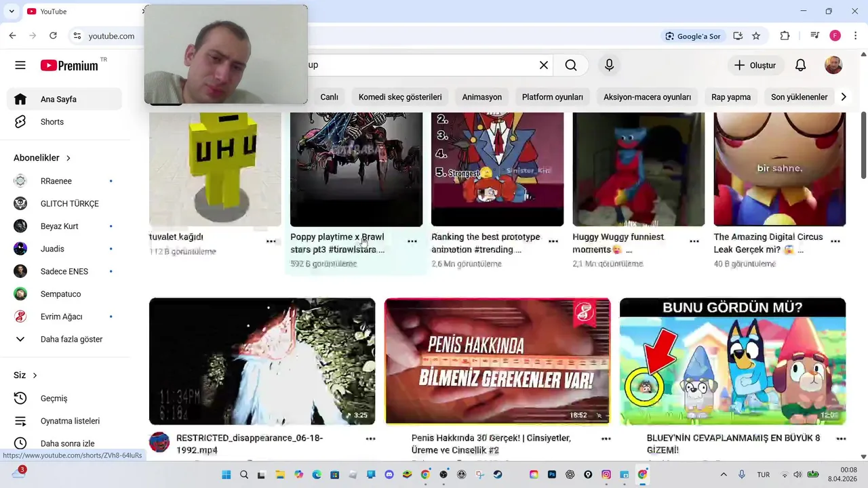Show hidden system tray icons chevron
Viewport: 868px width, 488px height.
(x=724, y=474)
